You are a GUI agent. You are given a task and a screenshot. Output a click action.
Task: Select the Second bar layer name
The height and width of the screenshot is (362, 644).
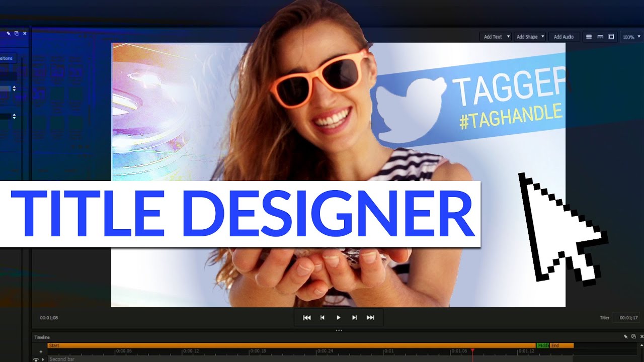(x=61, y=359)
